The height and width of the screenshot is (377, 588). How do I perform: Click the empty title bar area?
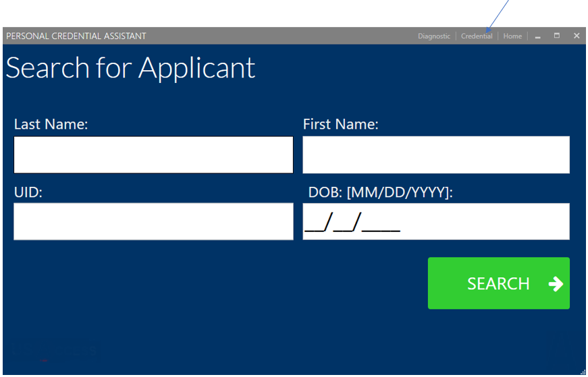click(284, 36)
